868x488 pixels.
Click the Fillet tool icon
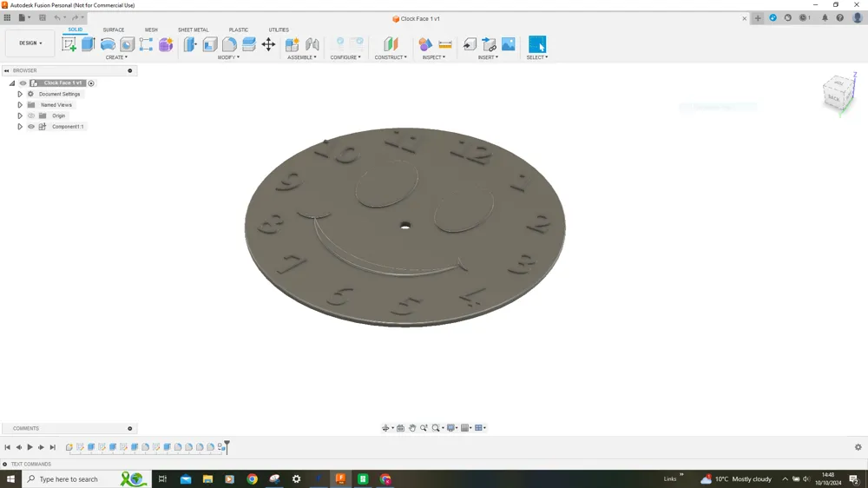(229, 44)
